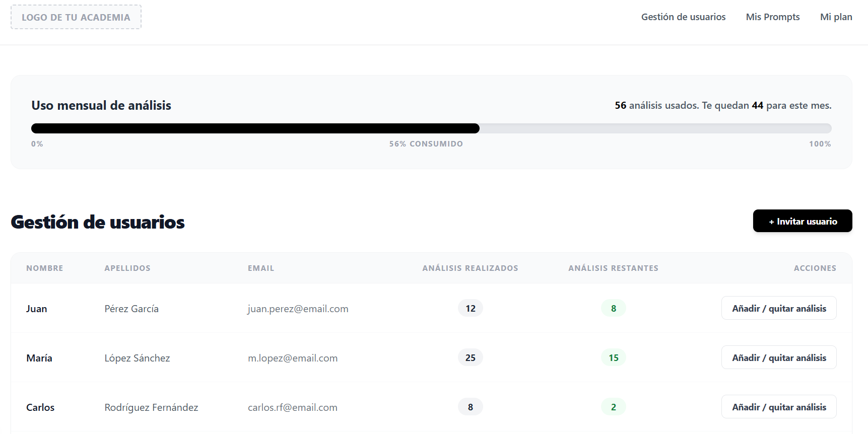Click the monthly usage progress bar

(x=431, y=128)
